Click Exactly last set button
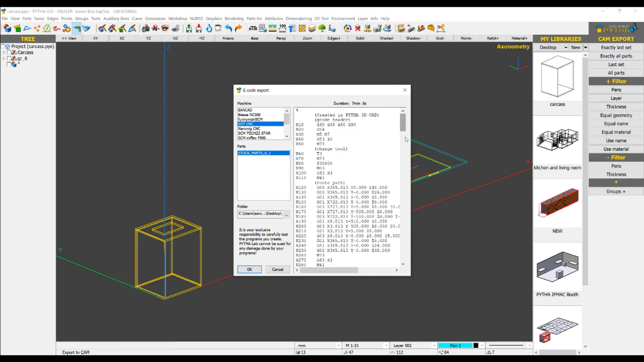 point(616,47)
